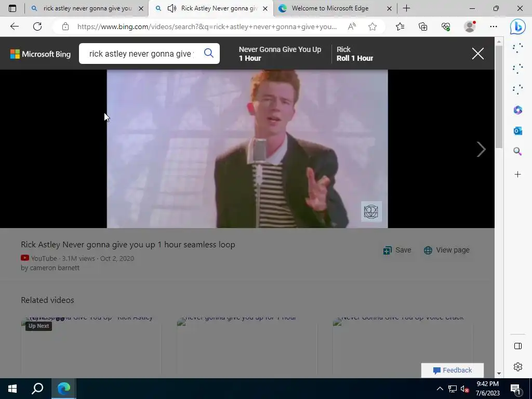532x399 pixels.
Task: Open the Windows Start menu
Action: 12,389
